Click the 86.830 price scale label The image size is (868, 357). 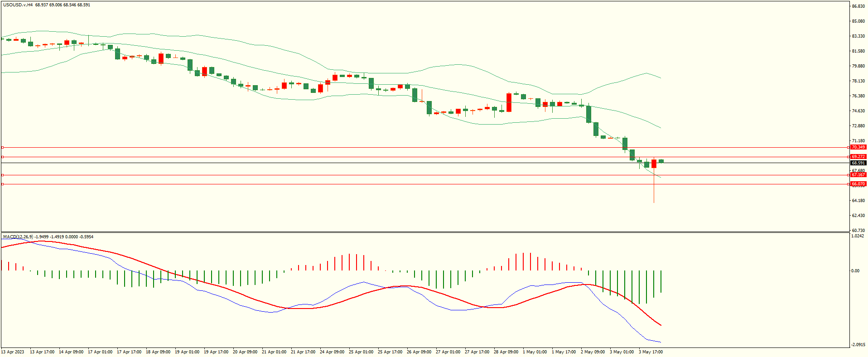pos(858,6)
